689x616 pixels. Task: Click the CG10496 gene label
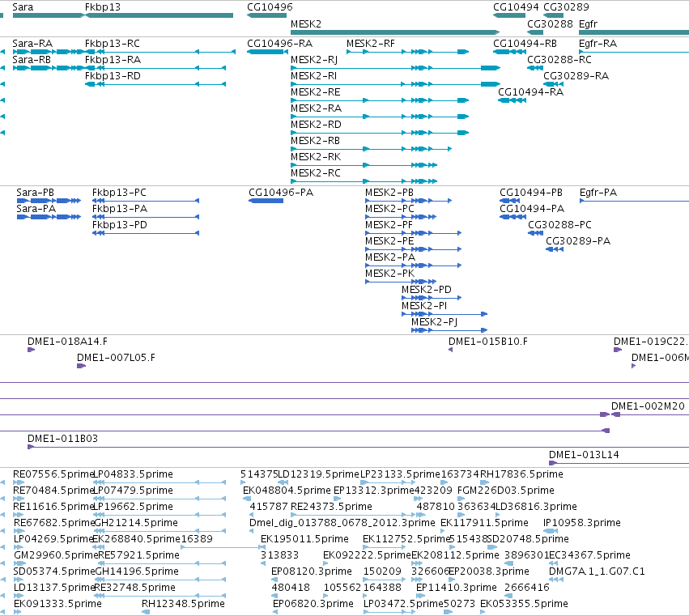[x=270, y=7]
